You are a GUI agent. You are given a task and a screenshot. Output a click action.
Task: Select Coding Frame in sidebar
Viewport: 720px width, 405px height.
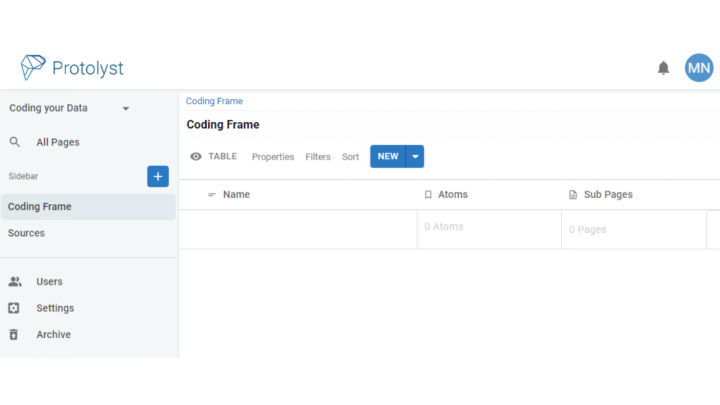(40, 207)
